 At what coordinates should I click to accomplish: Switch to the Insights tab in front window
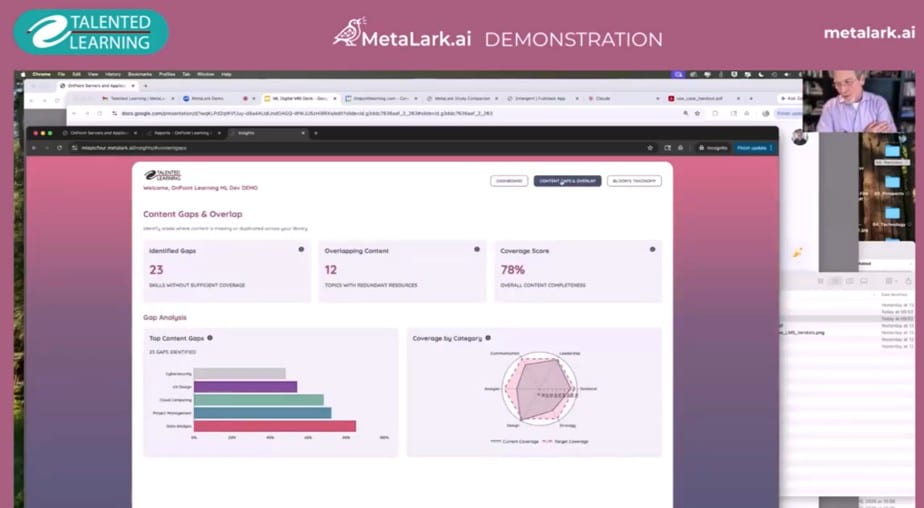tap(268, 133)
